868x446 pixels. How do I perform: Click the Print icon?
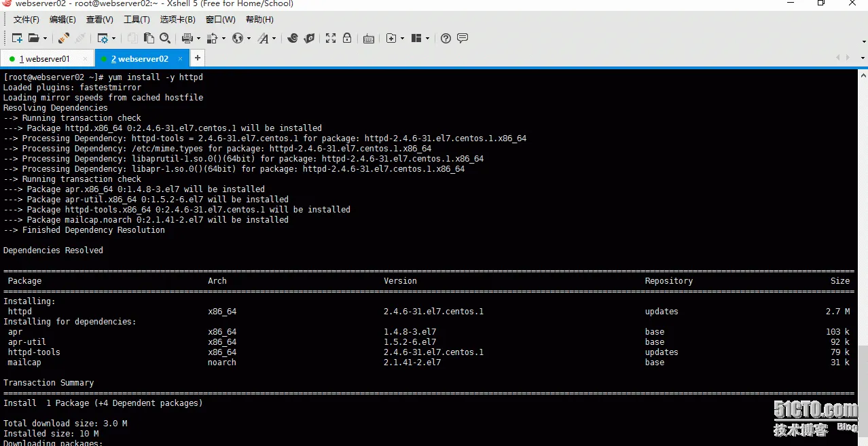187,38
